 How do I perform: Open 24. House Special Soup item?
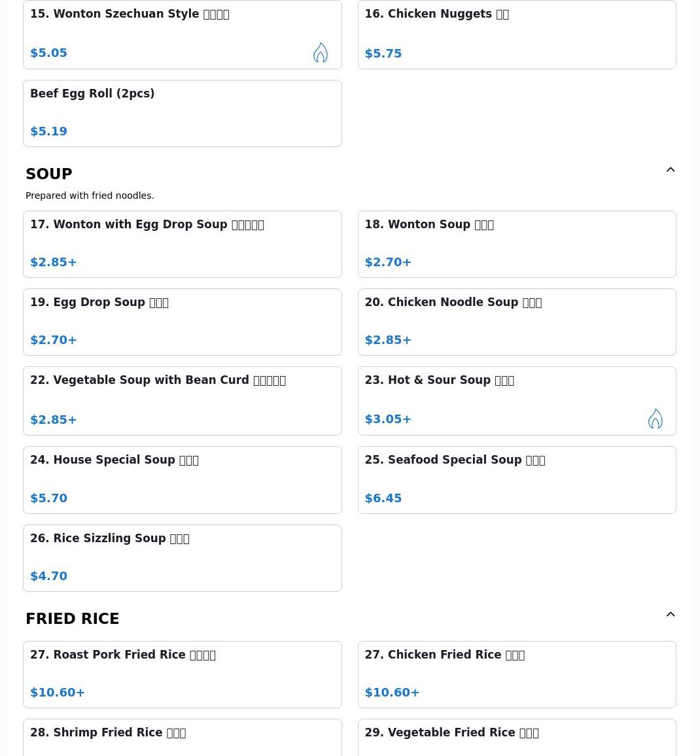pyautogui.click(x=182, y=479)
